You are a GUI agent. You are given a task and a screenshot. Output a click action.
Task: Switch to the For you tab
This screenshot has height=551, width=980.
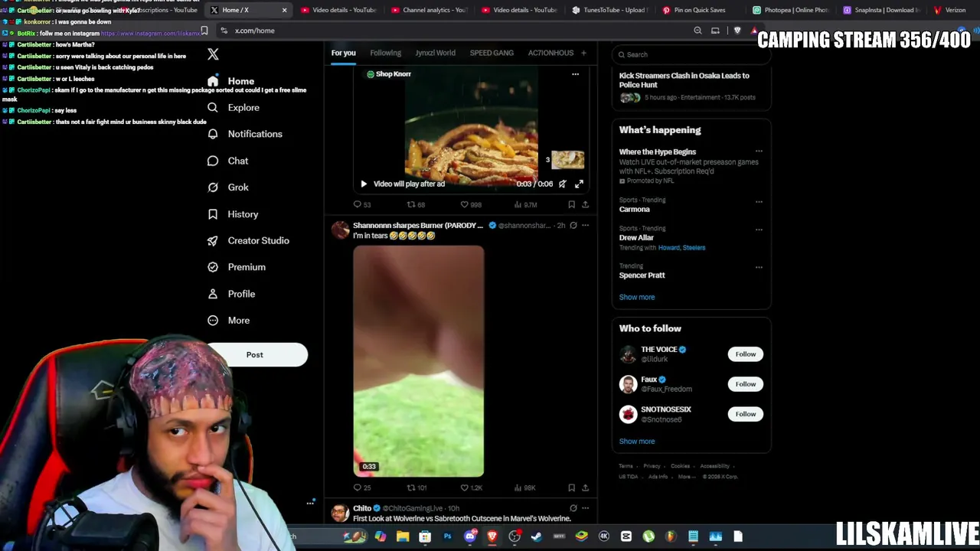(x=343, y=53)
